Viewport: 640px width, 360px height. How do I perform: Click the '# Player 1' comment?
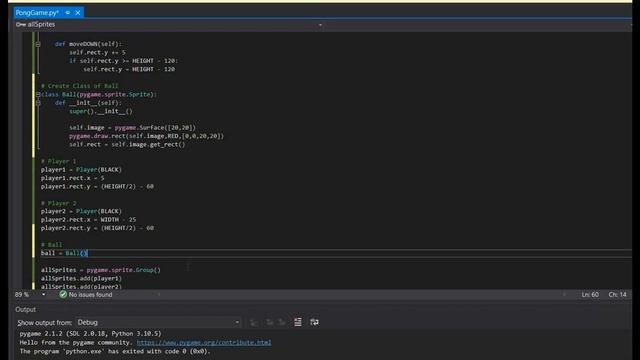point(58,161)
